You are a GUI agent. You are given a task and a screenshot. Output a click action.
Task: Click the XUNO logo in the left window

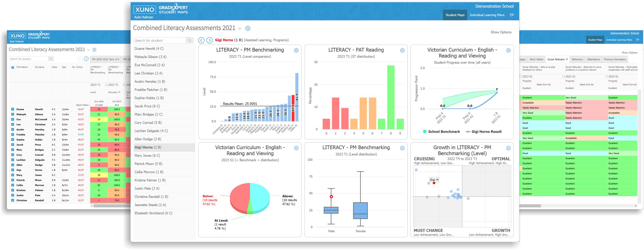tap(17, 36)
